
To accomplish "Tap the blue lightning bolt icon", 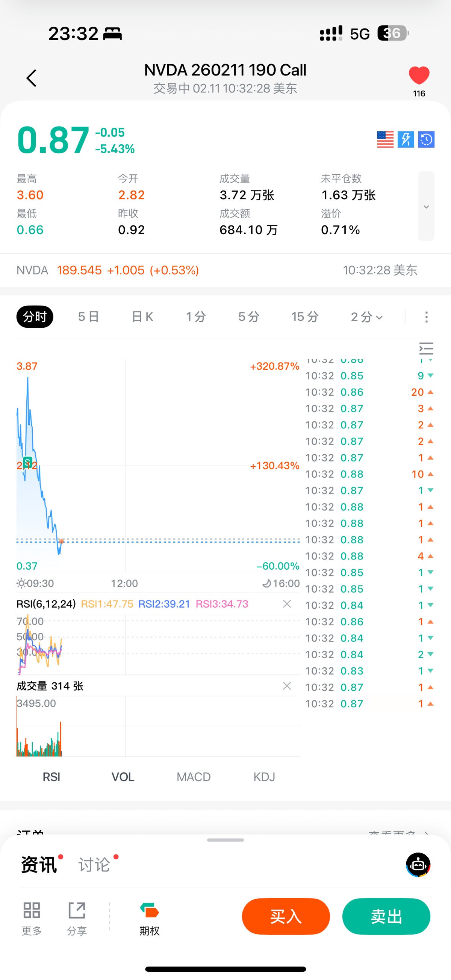I will pyautogui.click(x=406, y=139).
